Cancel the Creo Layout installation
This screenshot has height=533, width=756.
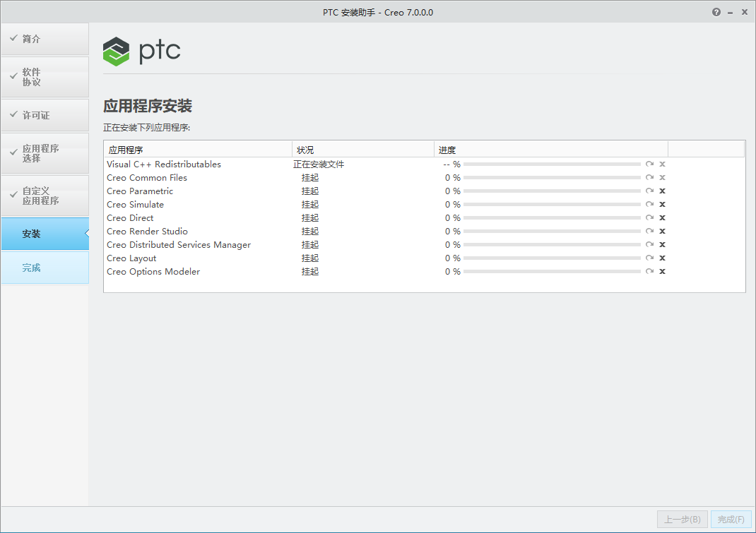tap(662, 258)
